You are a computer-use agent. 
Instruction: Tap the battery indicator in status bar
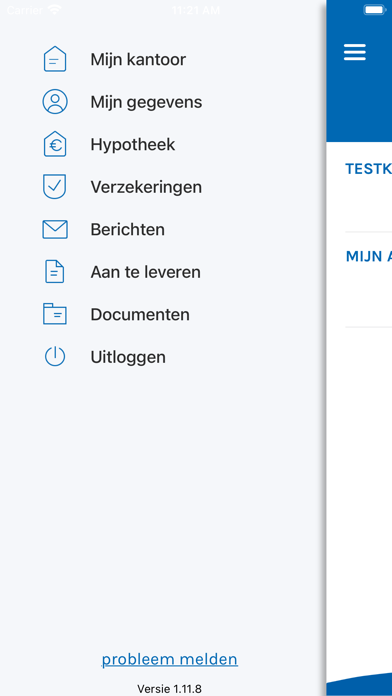376,10
